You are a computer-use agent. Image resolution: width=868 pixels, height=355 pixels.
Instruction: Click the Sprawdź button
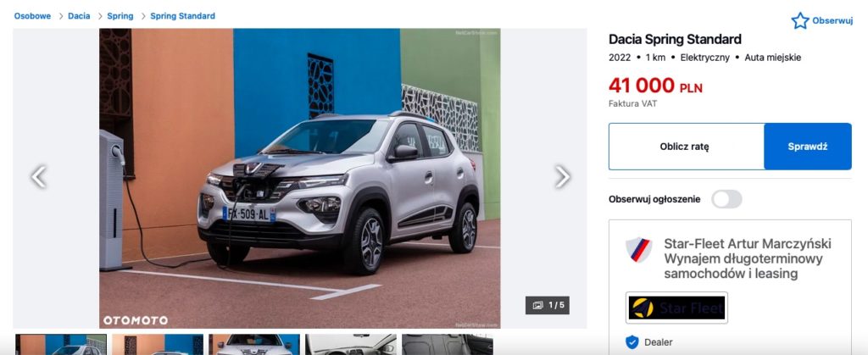click(x=808, y=147)
